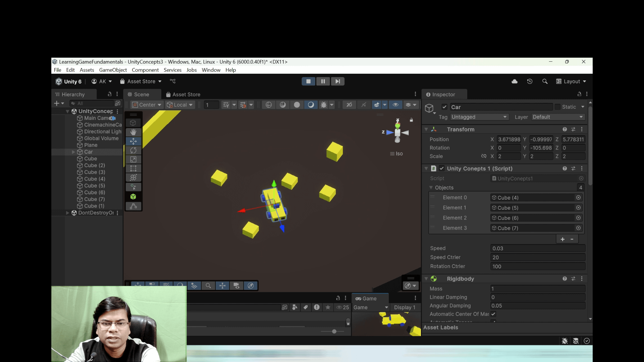Click the Step frame button
This screenshot has width=644, height=362.
[337, 81]
